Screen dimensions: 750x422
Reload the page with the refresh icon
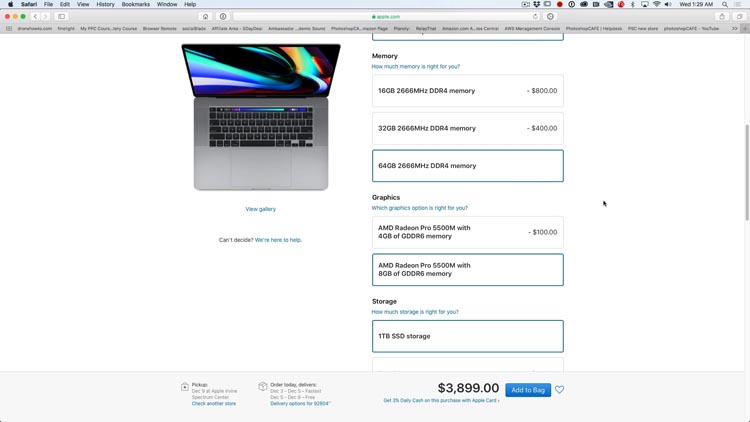[x=535, y=16]
